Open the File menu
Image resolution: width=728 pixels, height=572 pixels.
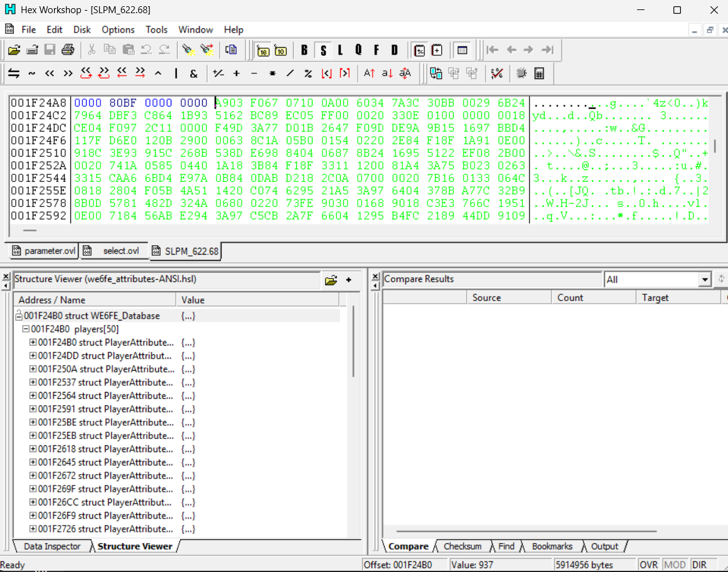(x=29, y=29)
